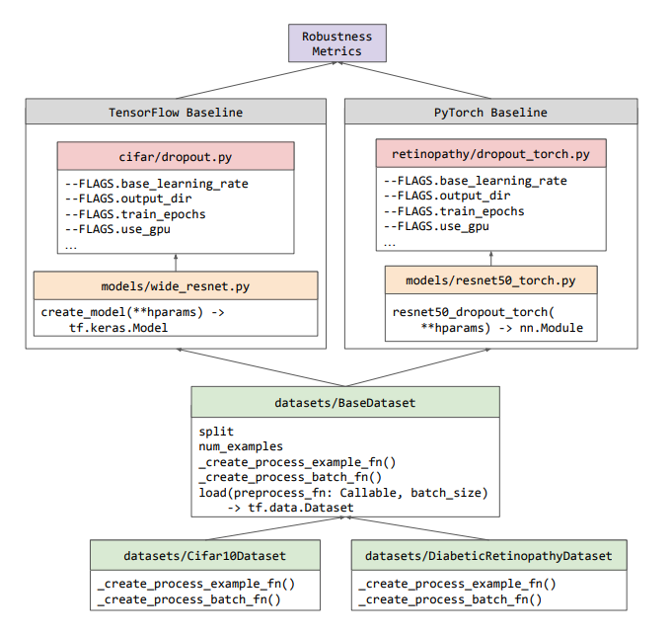The height and width of the screenshot is (635, 672).
Task: Select the PyTorch Baseline header
Action: click(491, 112)
